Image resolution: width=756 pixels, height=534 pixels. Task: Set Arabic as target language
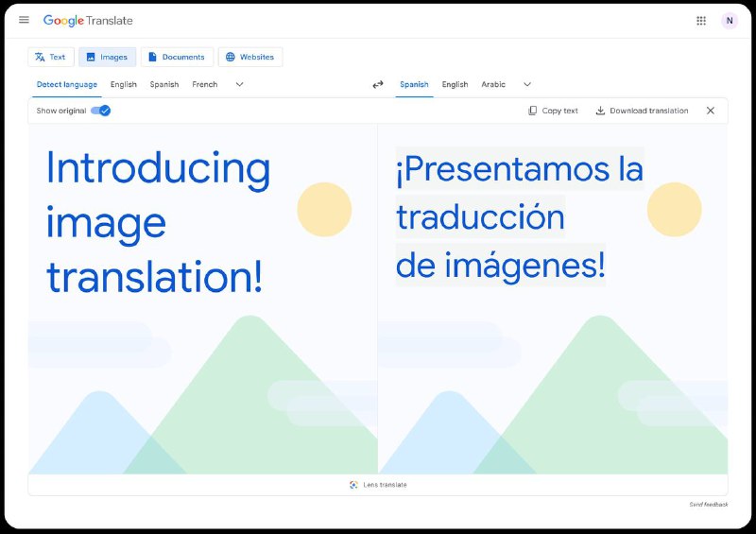coord(493,84)
